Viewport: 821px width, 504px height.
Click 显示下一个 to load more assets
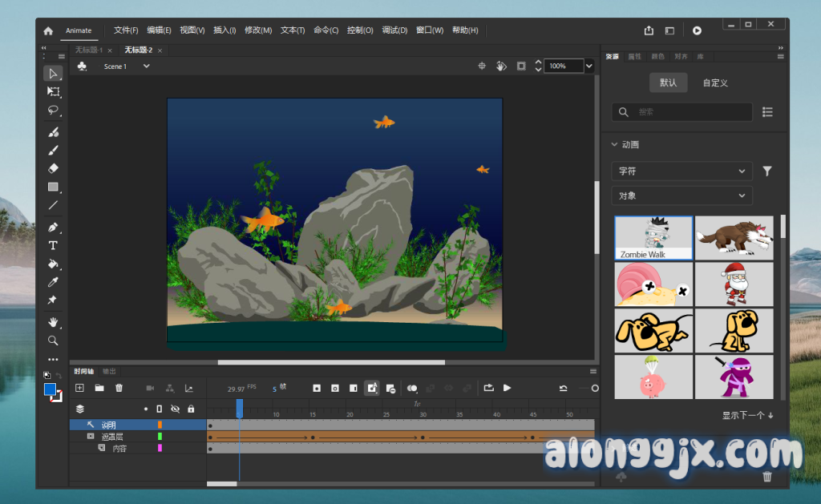tap(747, 415)
